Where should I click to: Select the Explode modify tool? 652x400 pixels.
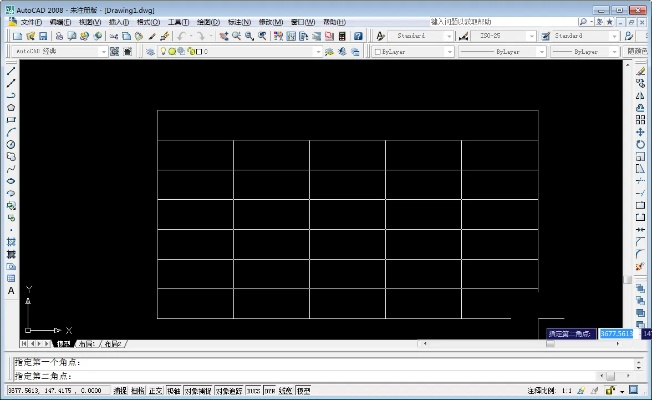coord(640,266)
